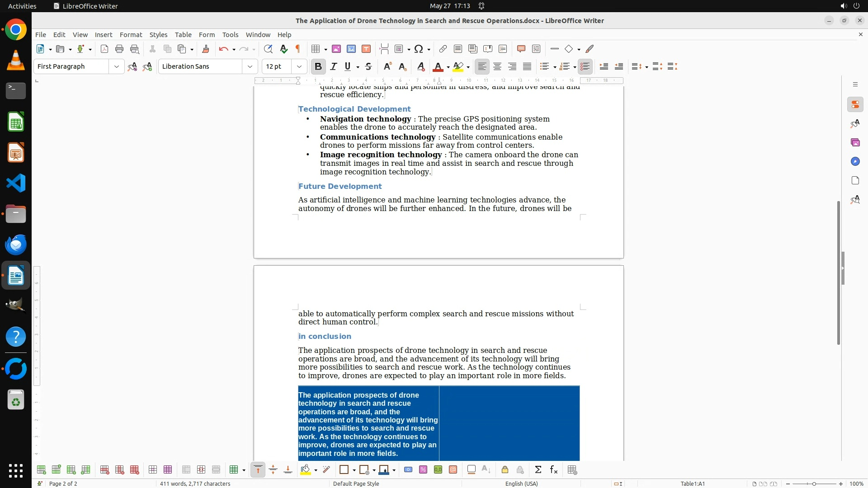Click the Default Page Style status field

click(356, 483)
